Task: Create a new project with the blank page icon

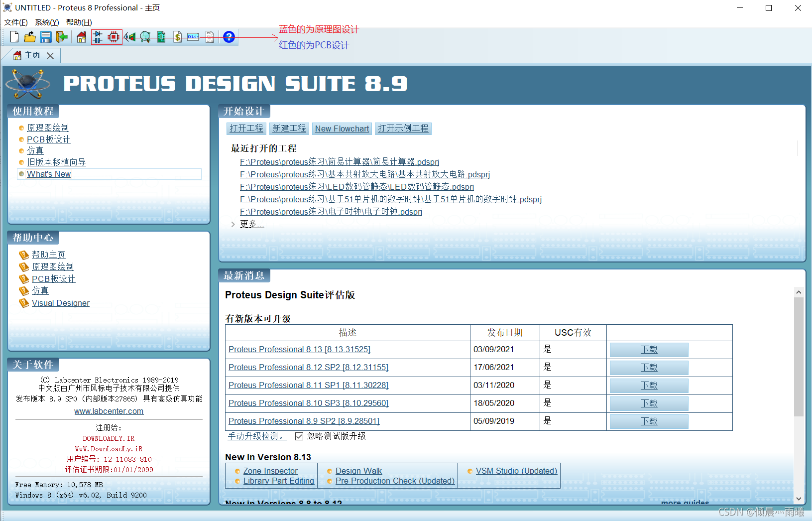Action: [14, 37]
